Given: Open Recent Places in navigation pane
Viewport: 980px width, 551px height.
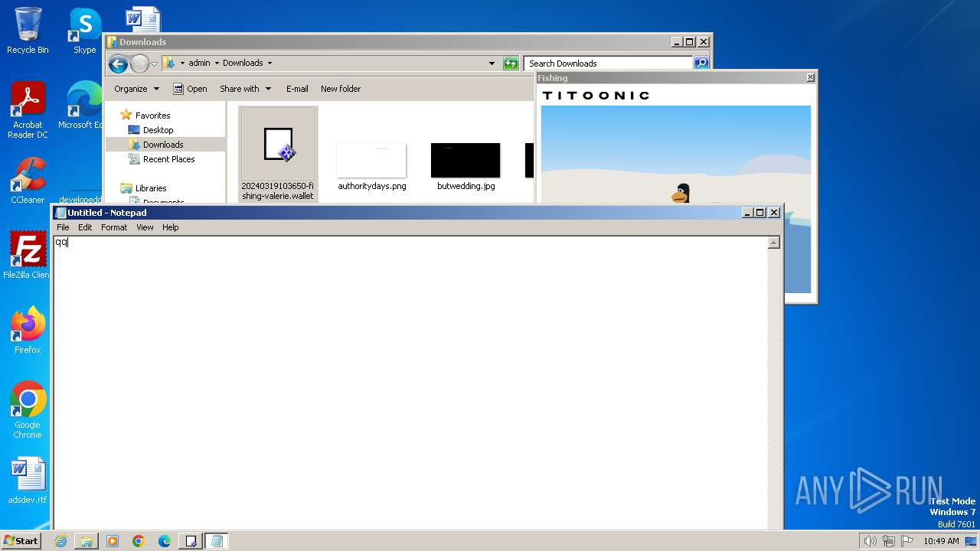Looking at the screenshot, I should [168, 159].
